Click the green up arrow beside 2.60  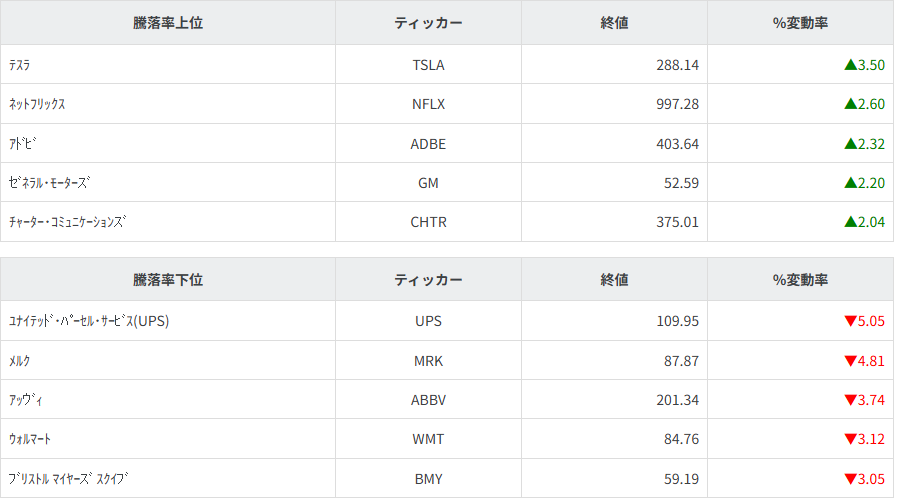(850, 104)
